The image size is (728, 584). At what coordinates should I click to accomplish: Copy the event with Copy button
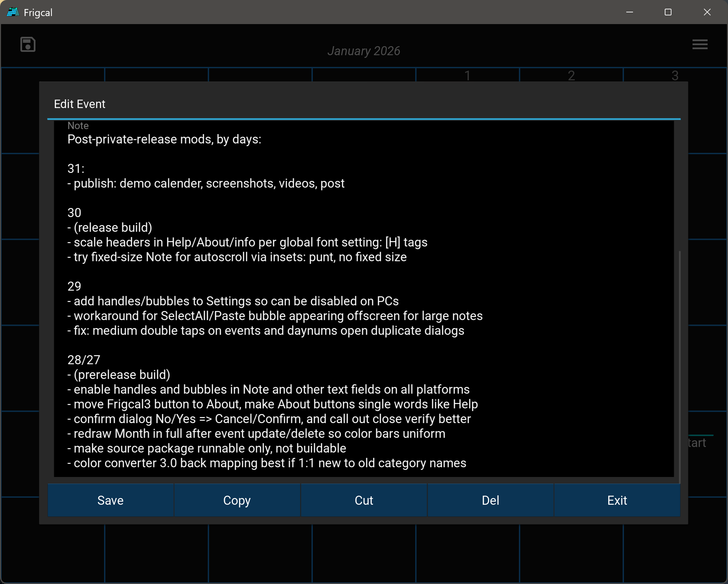(237, 500)
